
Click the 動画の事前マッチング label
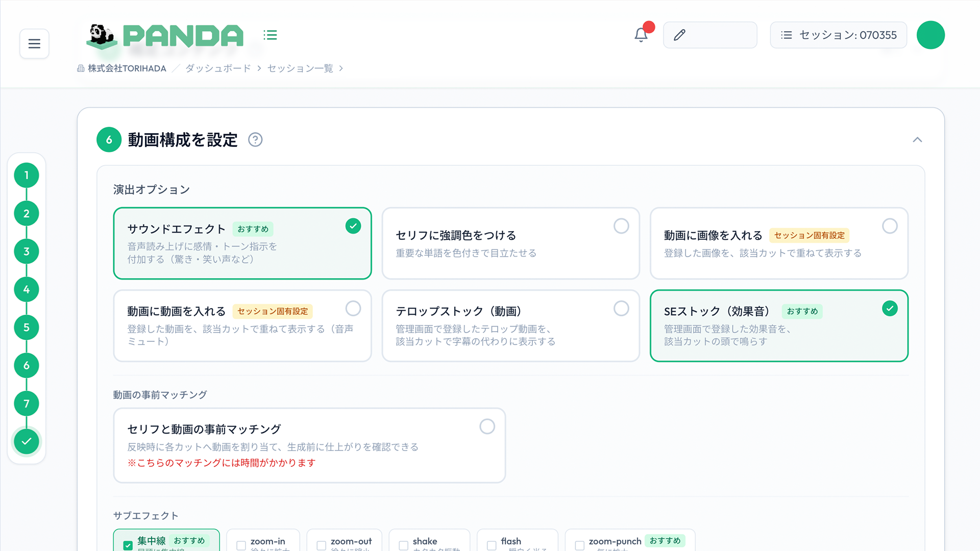[160, 395]
